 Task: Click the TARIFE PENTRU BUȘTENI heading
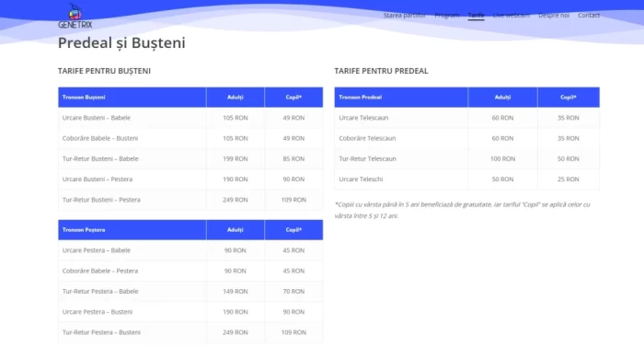(x=104, y=71)
